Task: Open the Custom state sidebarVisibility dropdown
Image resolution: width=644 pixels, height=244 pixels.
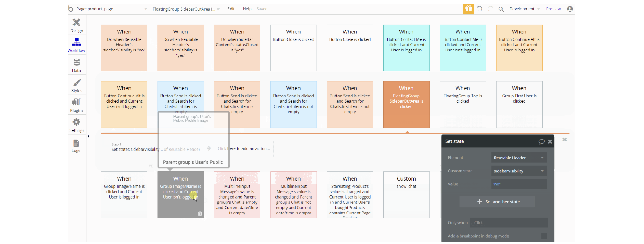Action: (519, 171)
